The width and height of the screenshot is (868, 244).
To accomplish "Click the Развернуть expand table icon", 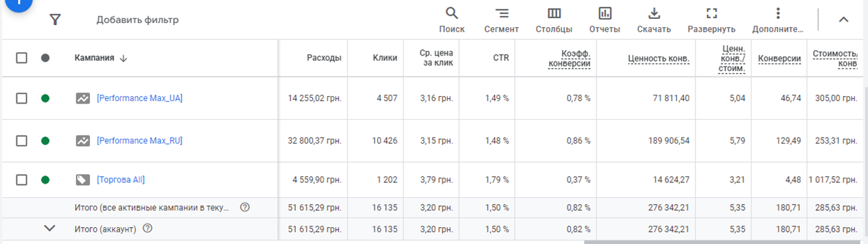I will coord(711,20).
